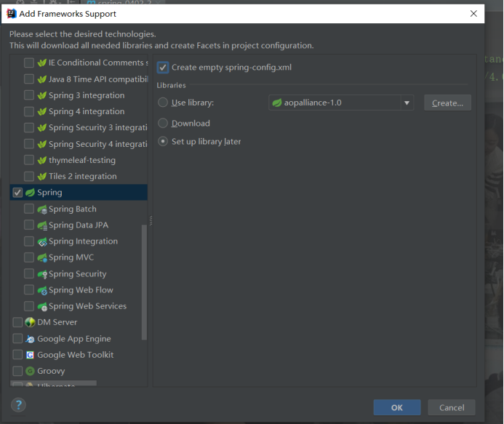Check the Spring MVC checkbox
The image size is (504, 424).
[x=29, y=257]
